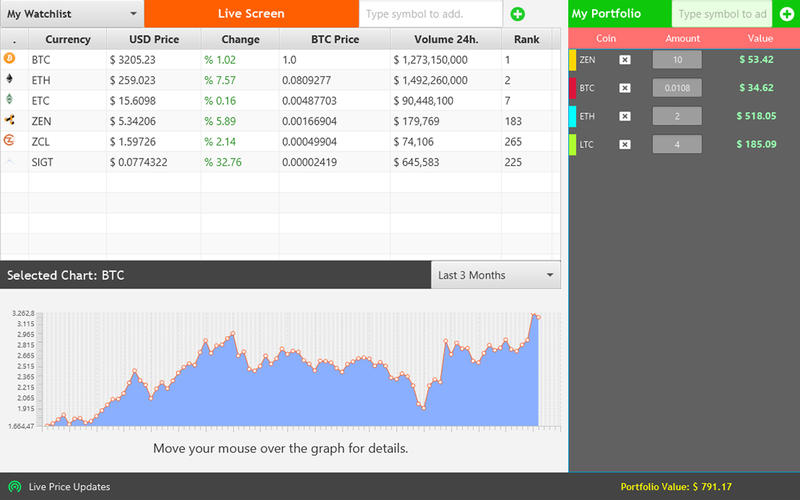Click the ZCL coin icon in watchlist
Image resolution: width=800 pixels, height=500 pixels.
click(x=10, y=140)
